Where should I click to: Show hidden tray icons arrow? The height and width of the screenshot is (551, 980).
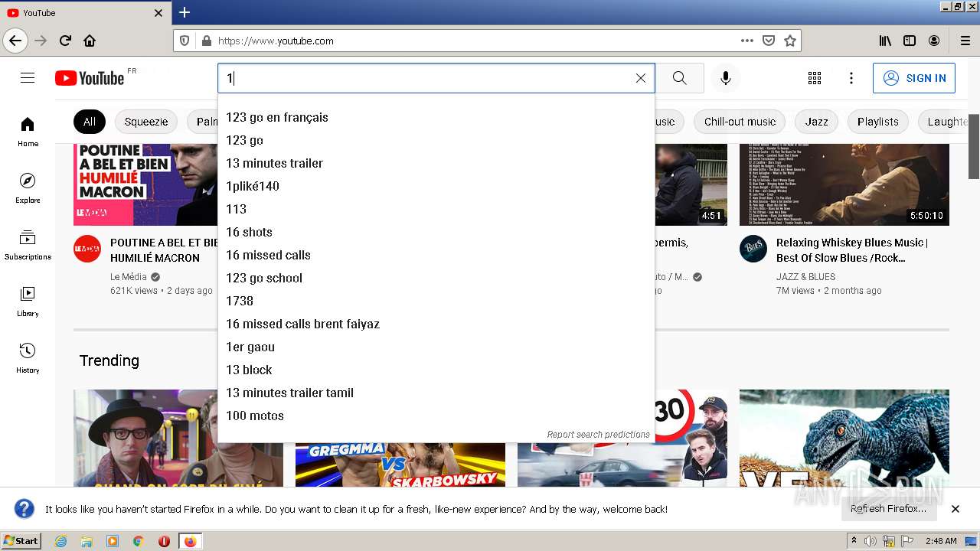[x=854, y=541]
